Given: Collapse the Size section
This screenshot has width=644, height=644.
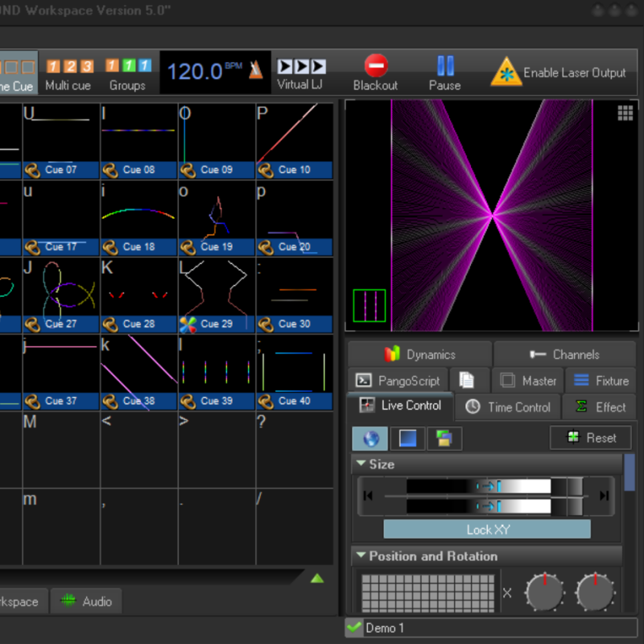Looking at the screenshot, I should point(360,464).
